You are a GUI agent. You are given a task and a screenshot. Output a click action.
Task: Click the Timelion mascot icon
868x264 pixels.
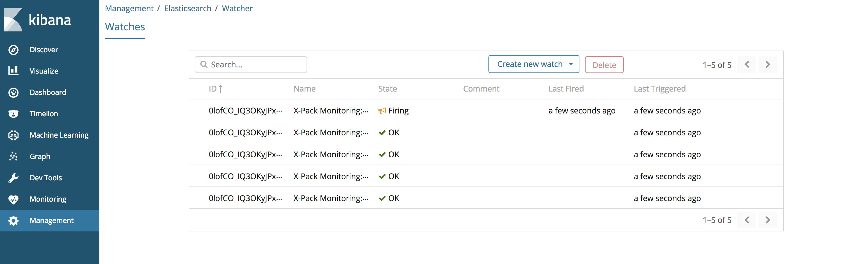click(x=13, y=114)
